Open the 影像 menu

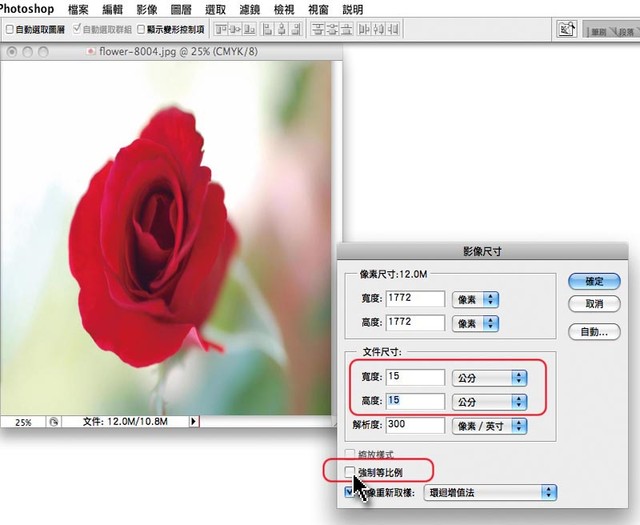coord(147,9)
